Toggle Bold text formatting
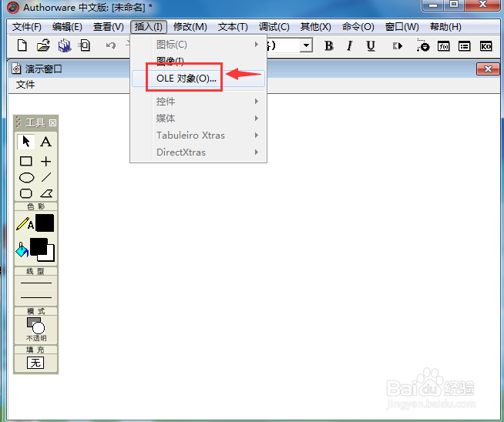 click(328, 46)
